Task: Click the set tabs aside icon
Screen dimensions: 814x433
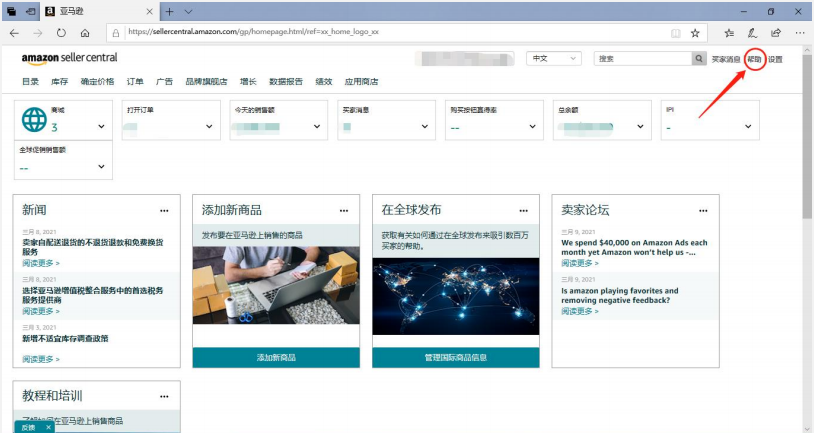Action: [x=31, y=11]
